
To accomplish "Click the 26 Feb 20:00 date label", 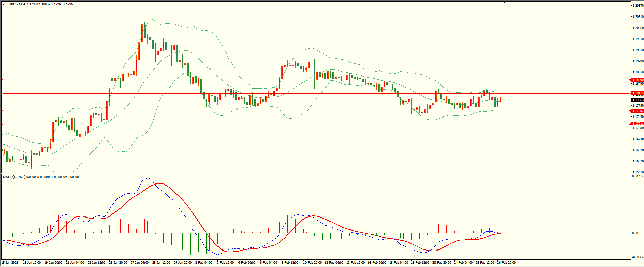I will click(506, 263).
